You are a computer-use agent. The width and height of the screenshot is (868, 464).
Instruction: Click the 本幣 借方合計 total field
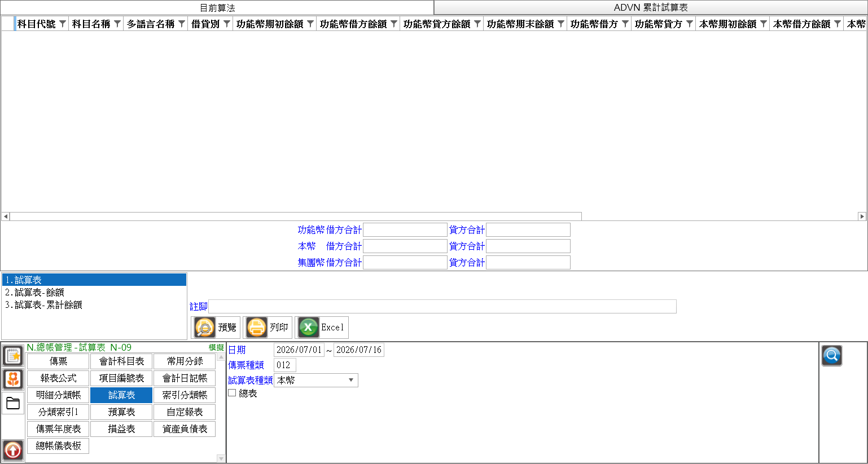pyautogui.click(x=405, y=246)
